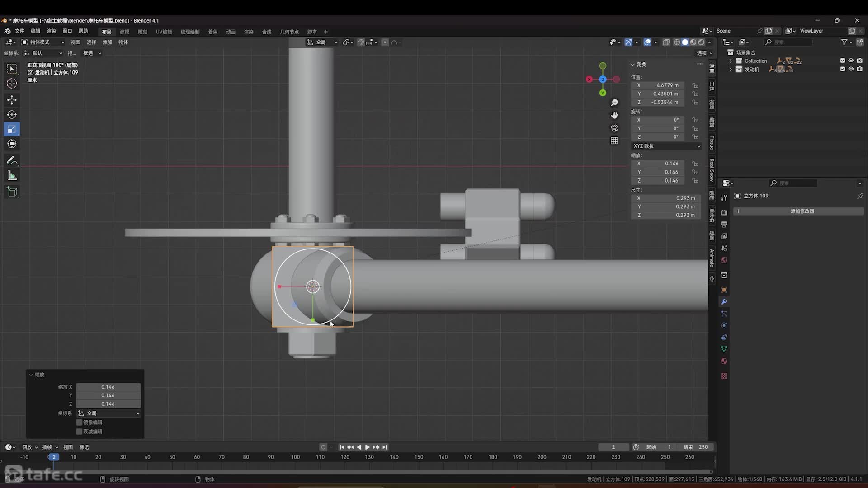Select the Annotate pencil tool
This screenshot has width=868, height=488.
coord(12,161)
